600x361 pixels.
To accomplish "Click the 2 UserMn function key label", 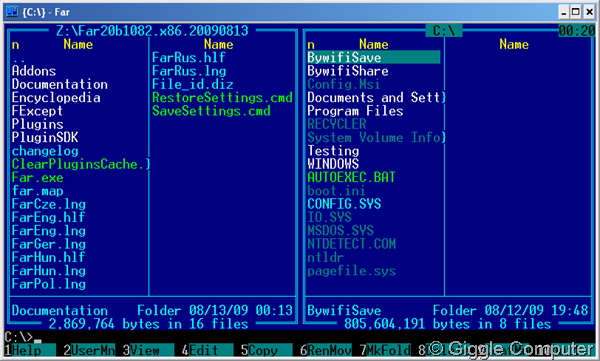I will coord(89,350).
